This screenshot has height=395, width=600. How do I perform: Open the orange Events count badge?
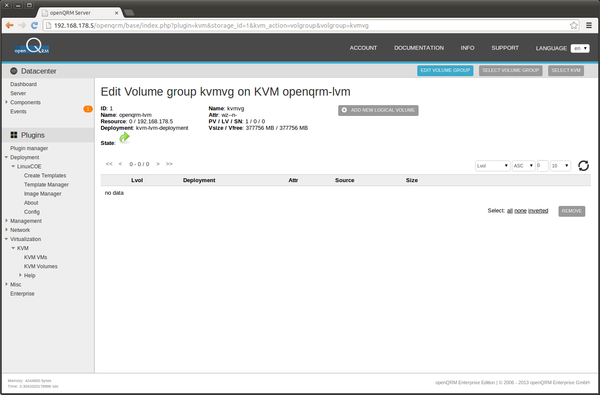[88, 109]
